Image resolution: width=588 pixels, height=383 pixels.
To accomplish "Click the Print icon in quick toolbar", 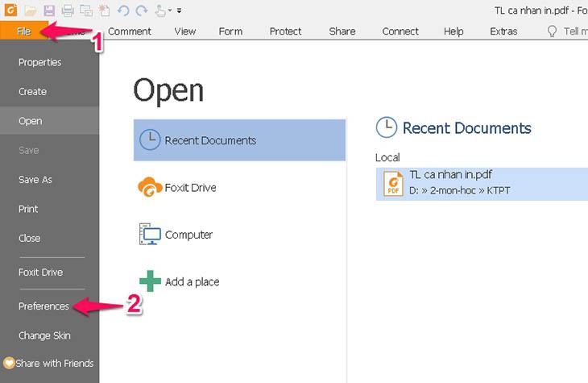I will coord(68,10).
